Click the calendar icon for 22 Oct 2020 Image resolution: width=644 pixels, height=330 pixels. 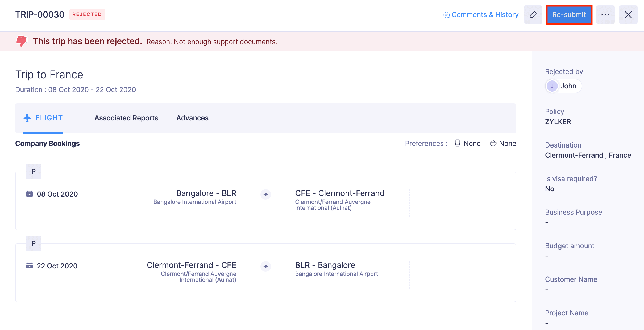pos(30,266)
